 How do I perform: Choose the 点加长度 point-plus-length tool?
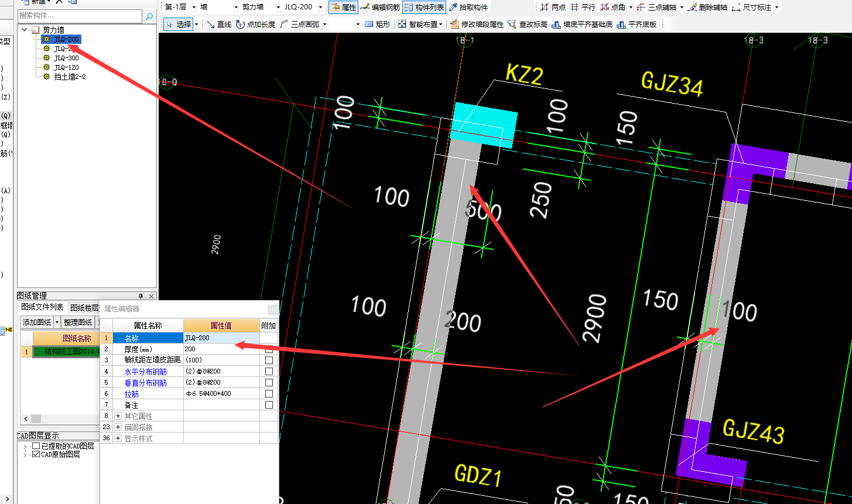point(255,25)
